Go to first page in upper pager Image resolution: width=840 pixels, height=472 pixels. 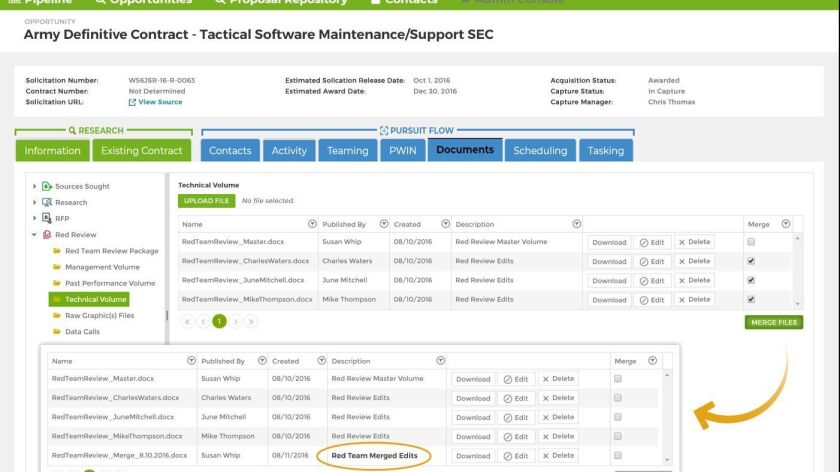pyautogui.click(x=187, y=321)
